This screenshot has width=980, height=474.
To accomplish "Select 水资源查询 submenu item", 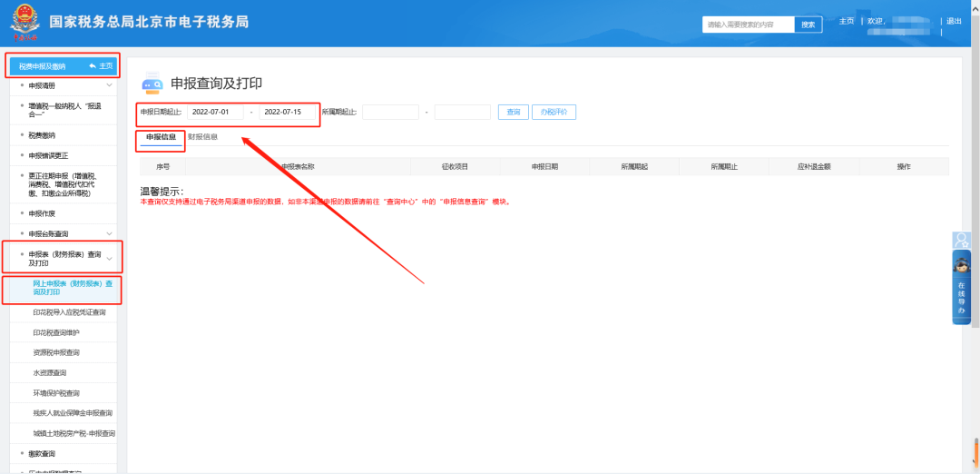I will [50, 372].
